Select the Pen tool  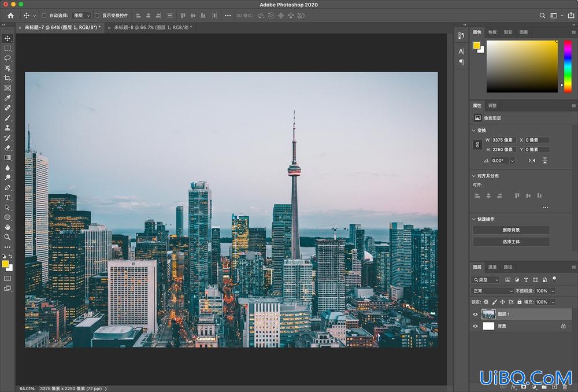pyautogui.click(x=8, y=188)
